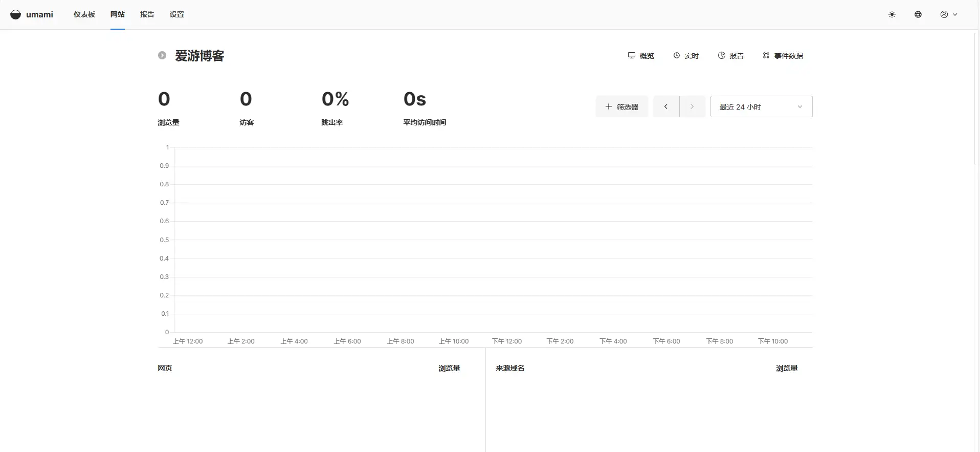Click the 平均访问时间 metric
This screenshot has height=452, width=980.
[x=425, y=107]
